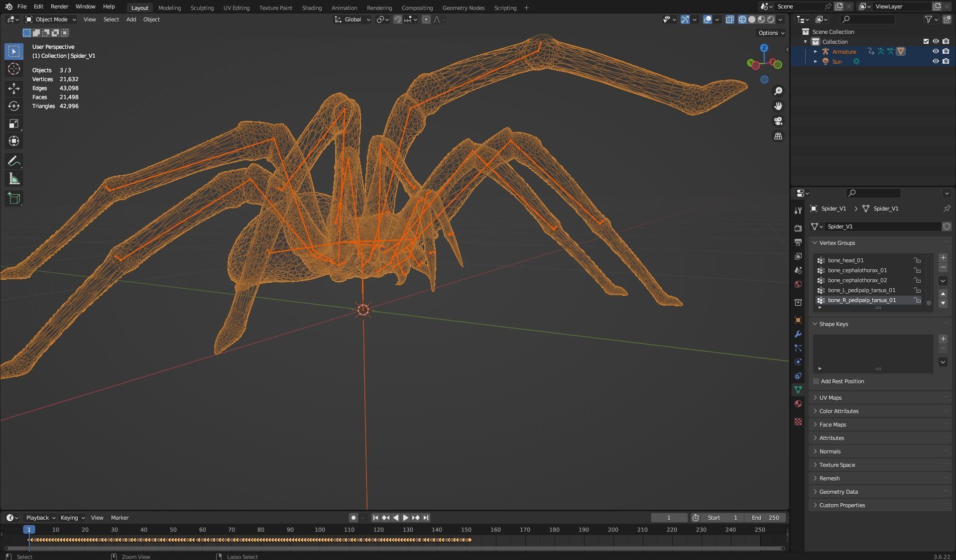956x560 pixels.
Task: Switch orthographic/perspective grid icon
Action: 778,136
